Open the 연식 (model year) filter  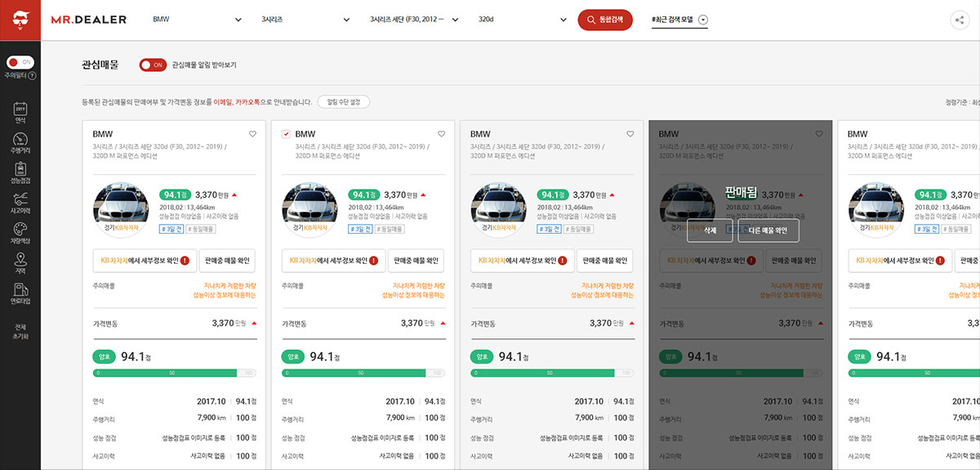20,113
